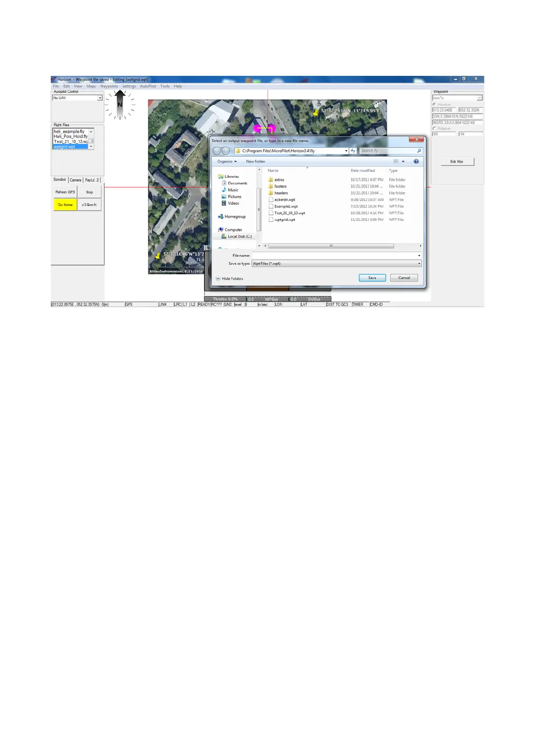Open the Maps menu

pyautogui.click(x=91, y=86)
